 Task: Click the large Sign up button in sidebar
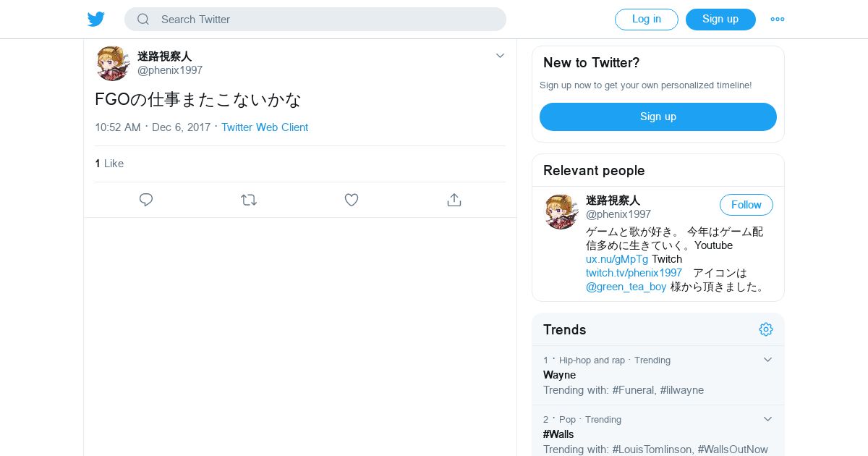(x=658, y=117)
